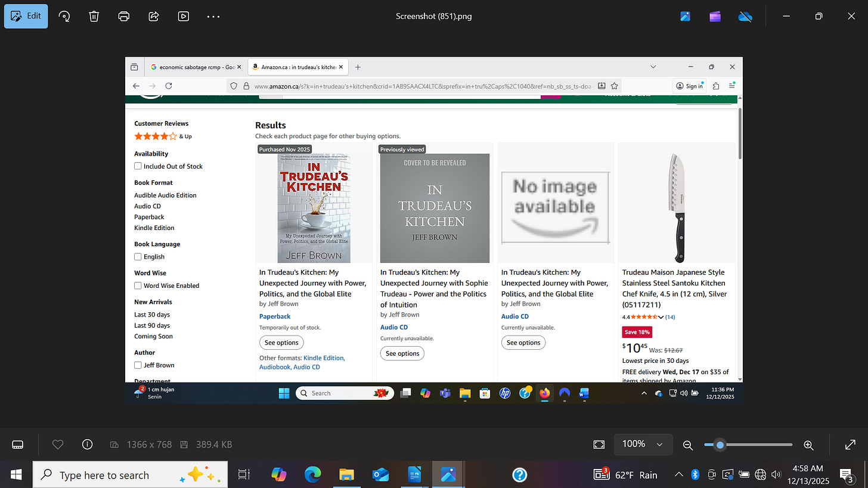Expand hidden system tray icons chevron

pyautogui.click(x=678, y=475)
